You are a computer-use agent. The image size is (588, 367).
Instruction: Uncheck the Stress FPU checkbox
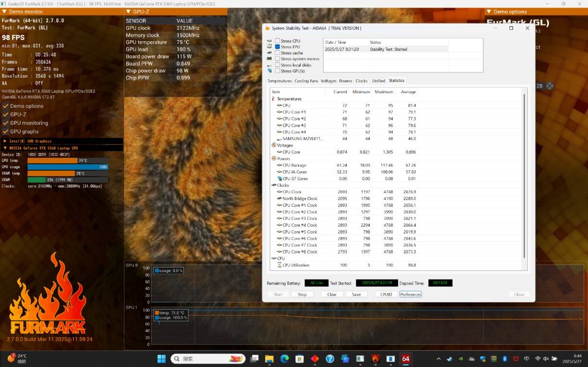[x=277, y=47]
